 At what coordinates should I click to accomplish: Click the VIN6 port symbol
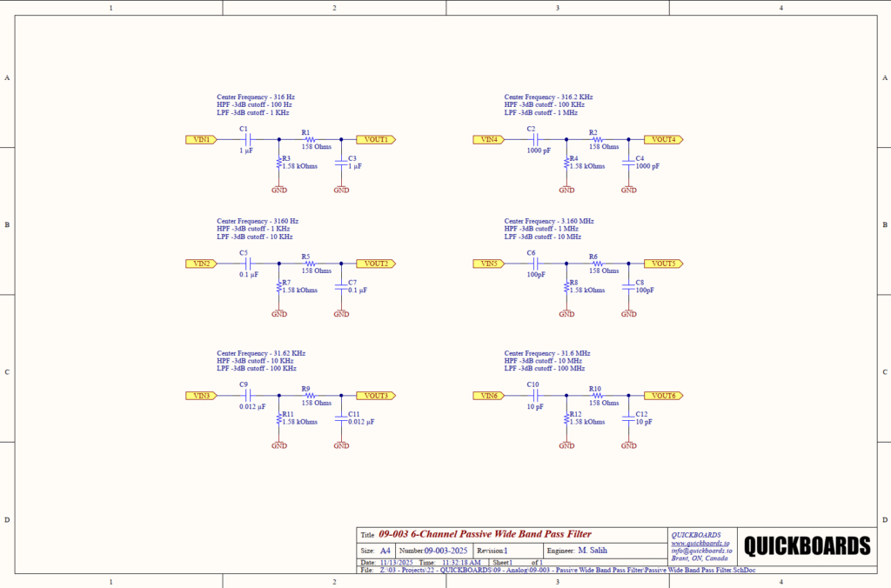click(488, 395)
